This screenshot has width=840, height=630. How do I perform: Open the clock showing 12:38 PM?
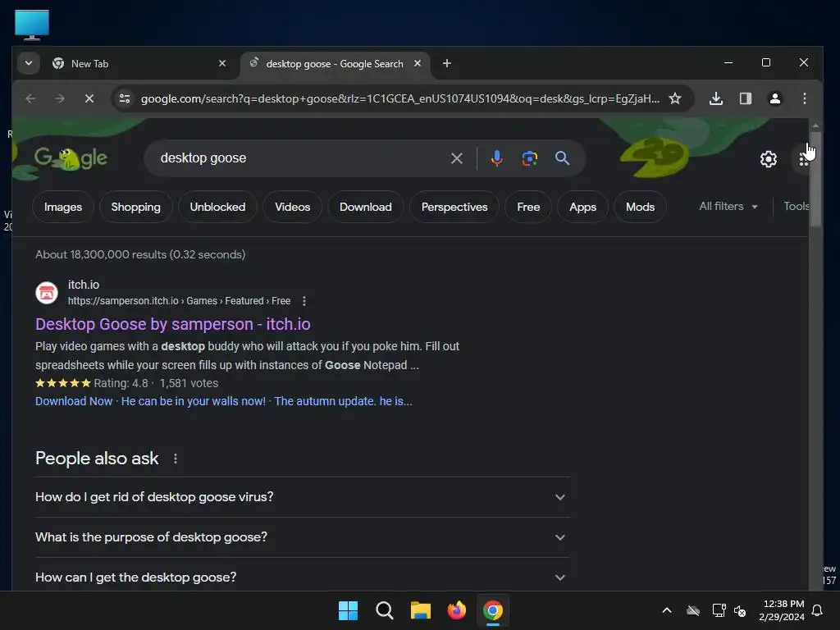coord(782,610)
